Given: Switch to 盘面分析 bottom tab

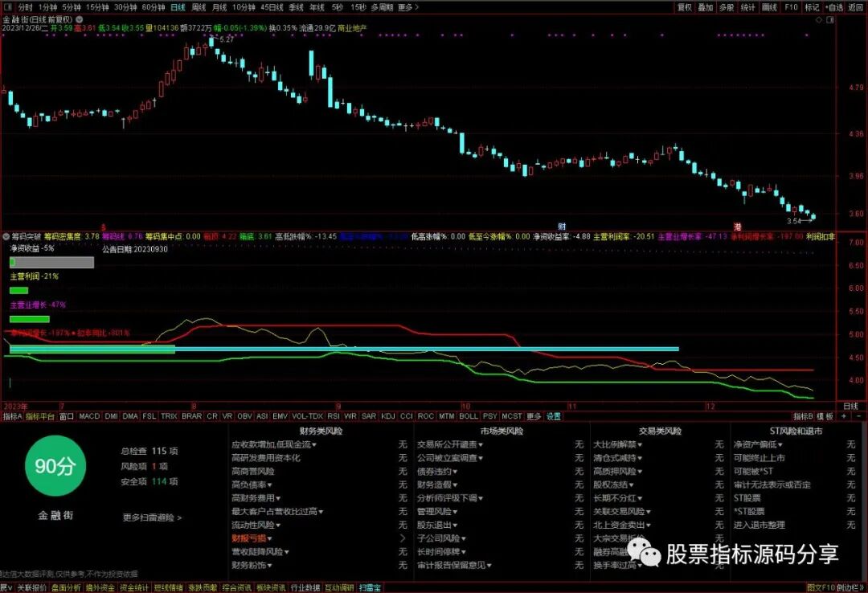Looking at the screenshot, I should pos(66,588).
